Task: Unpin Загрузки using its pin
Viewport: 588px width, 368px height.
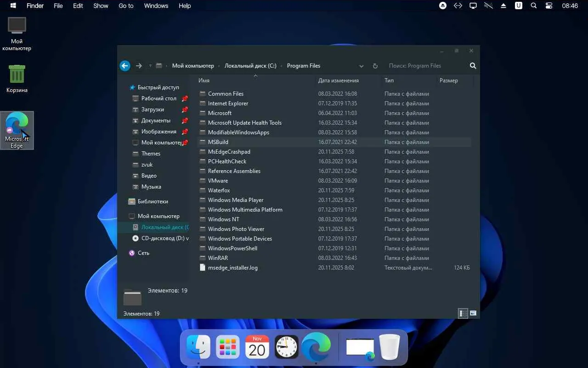Action: [x=185, y=109]
